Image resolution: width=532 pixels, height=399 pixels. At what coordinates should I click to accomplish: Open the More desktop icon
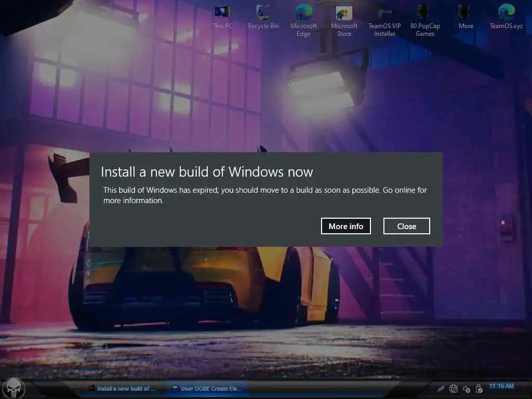point(465,17)
